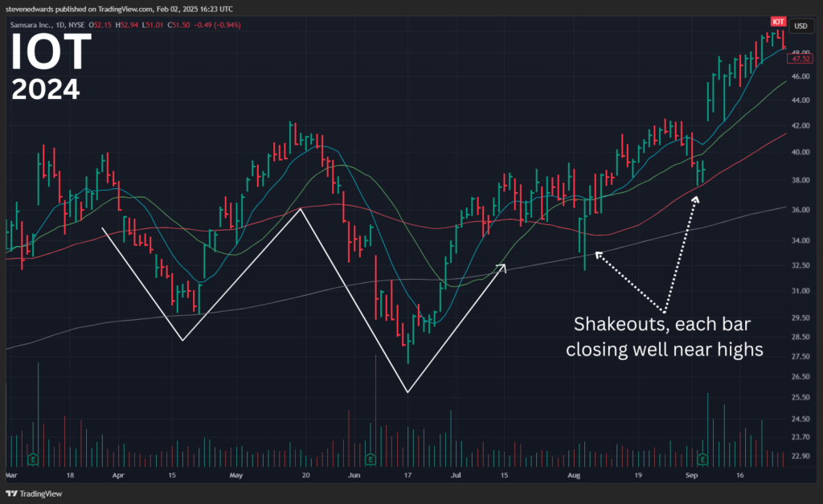Select the close value C51.50
Viewport: 823px width, 504px height.
(179, 25)
